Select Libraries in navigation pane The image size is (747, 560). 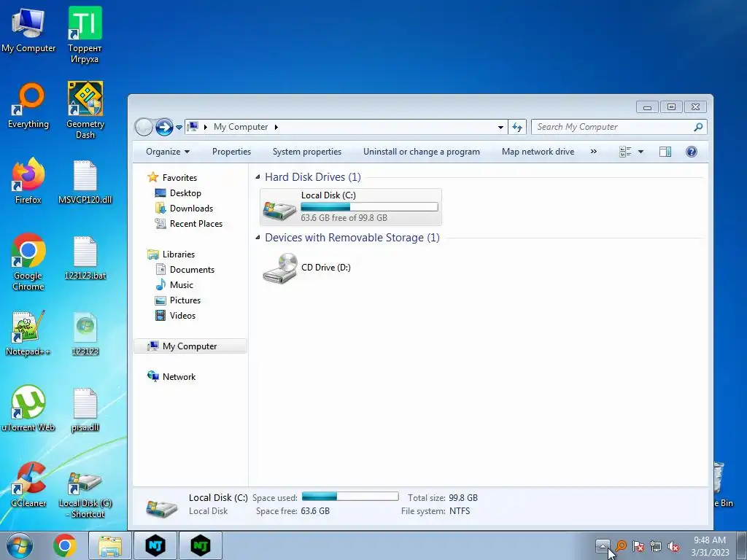[171, 254]
